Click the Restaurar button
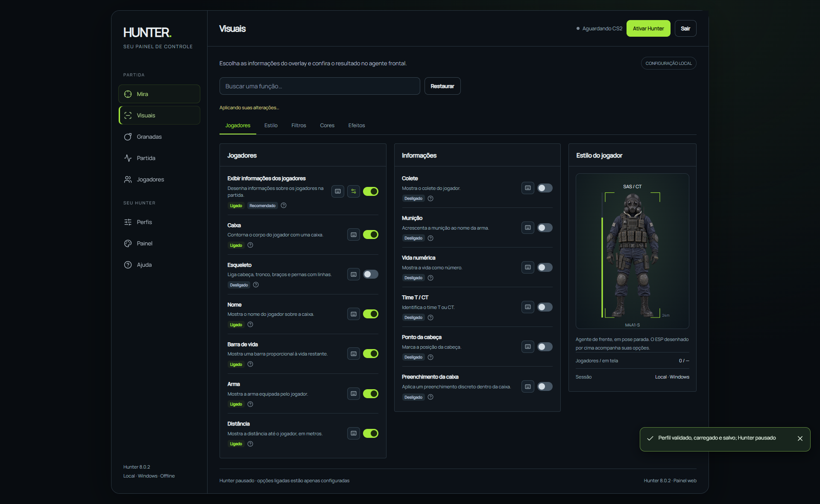The image size is (820, 504). [442, 86]
